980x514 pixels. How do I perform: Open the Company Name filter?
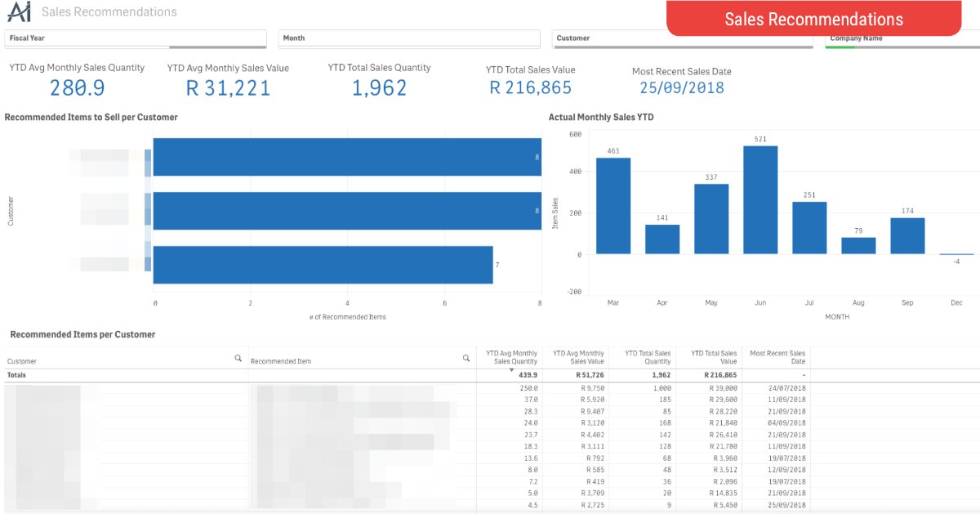tap(901, 39)
